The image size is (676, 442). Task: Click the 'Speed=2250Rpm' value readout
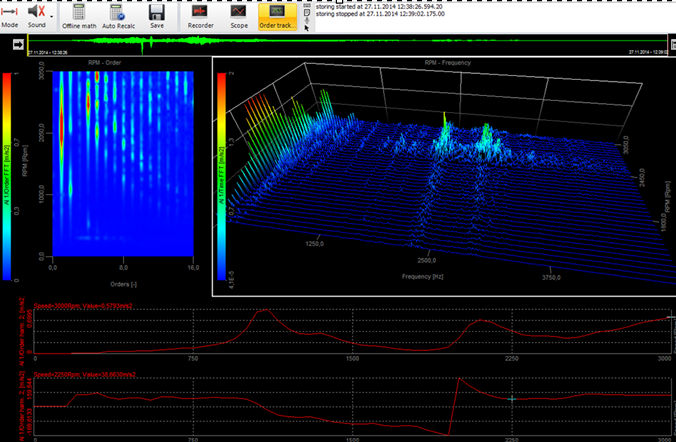click(x=85, y=375)
